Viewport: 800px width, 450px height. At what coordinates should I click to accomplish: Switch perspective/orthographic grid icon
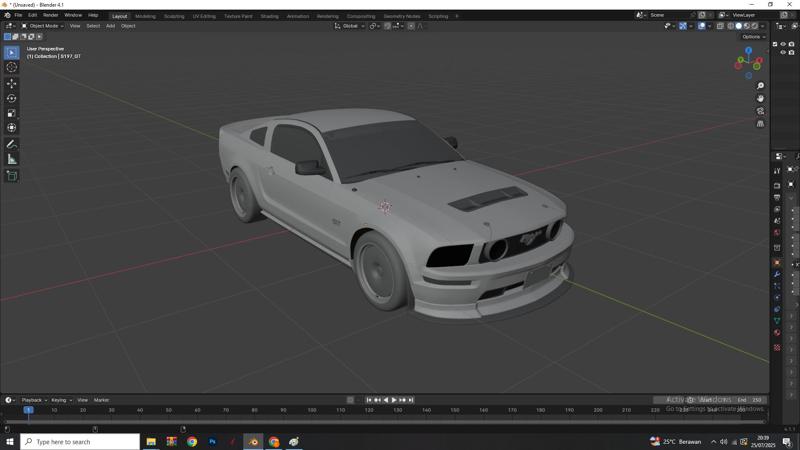760,123
